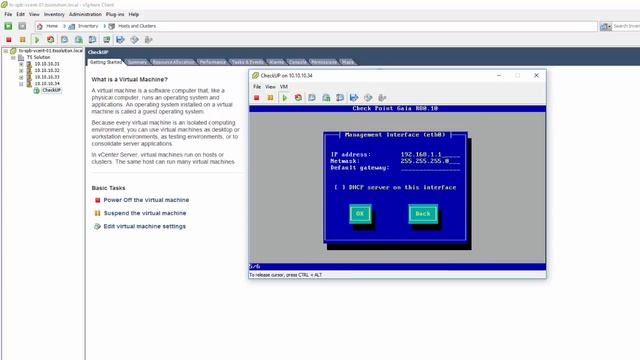
Task: Click OK in the Management Interface dialog
Action: point(360,213)
